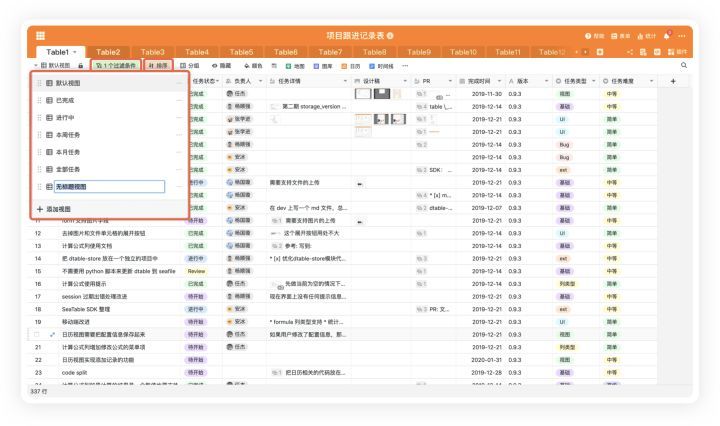
Task: Open the 时间线 timeline plugin
Action: coord(381,66)
